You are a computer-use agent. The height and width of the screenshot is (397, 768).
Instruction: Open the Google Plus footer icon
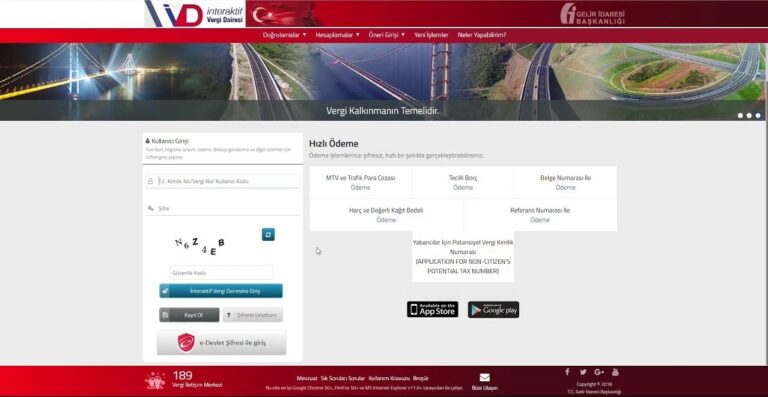599,372
